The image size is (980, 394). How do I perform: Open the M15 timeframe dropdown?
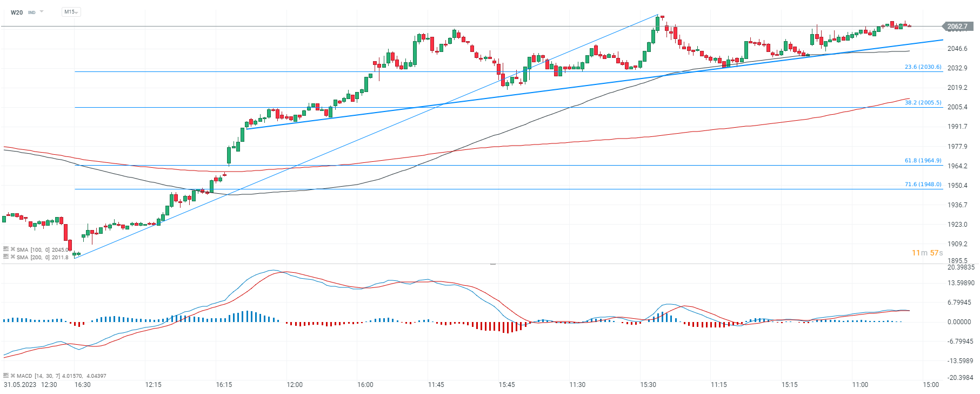tap(71, 12)
